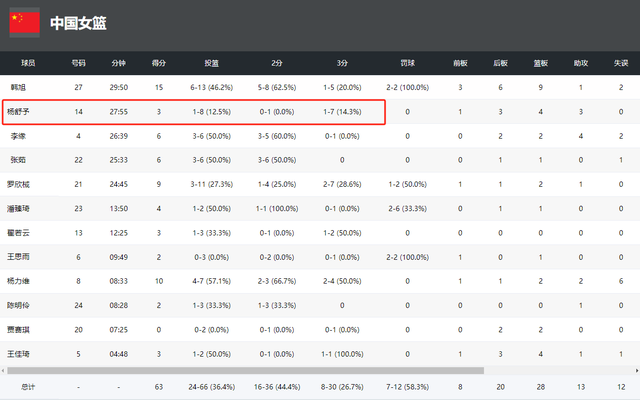Click the 3分 column header
This screenshot has height=400, width=640.
coord(343,63)
